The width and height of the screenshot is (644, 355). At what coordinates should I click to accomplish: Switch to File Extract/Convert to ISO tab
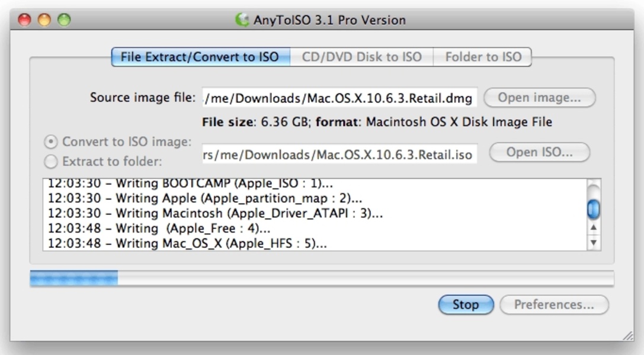[200, 57]
